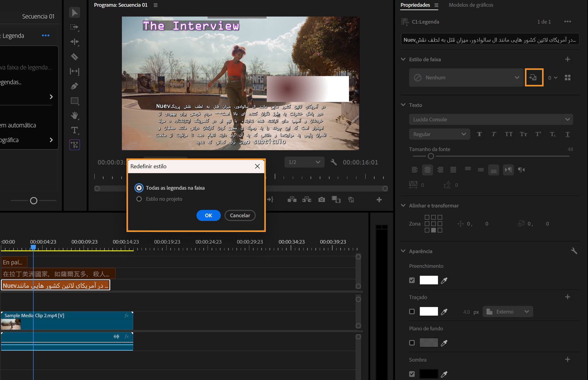The image size is (588, 380).
Task: Switch to Modelos de gráficos tab
Action: [x=471, y=5]
